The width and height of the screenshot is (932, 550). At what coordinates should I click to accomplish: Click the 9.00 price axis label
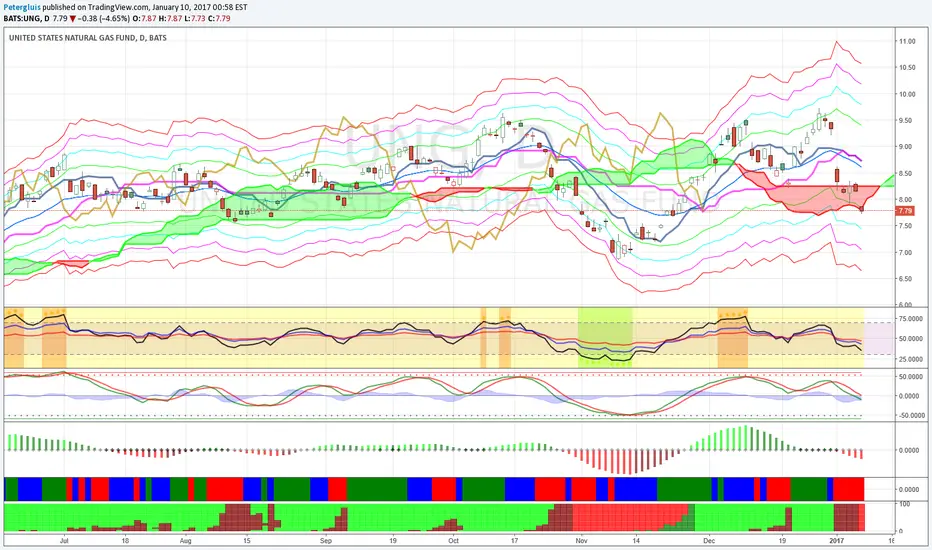coord(907,147)
